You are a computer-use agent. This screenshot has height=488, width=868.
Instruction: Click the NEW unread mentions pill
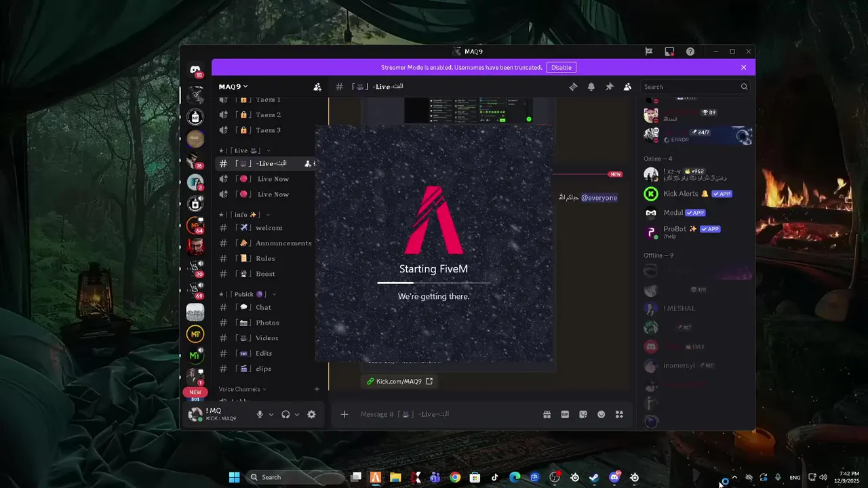click(x=195, y=392)
